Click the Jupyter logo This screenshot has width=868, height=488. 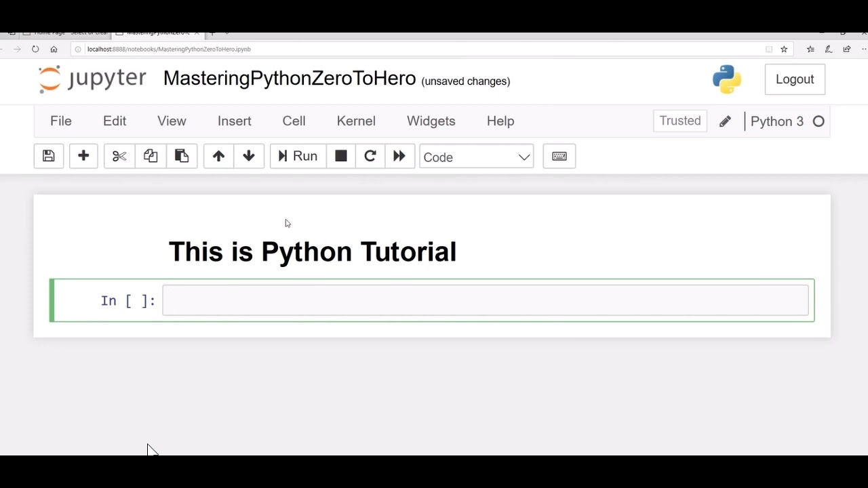click(x=92, y=79)
